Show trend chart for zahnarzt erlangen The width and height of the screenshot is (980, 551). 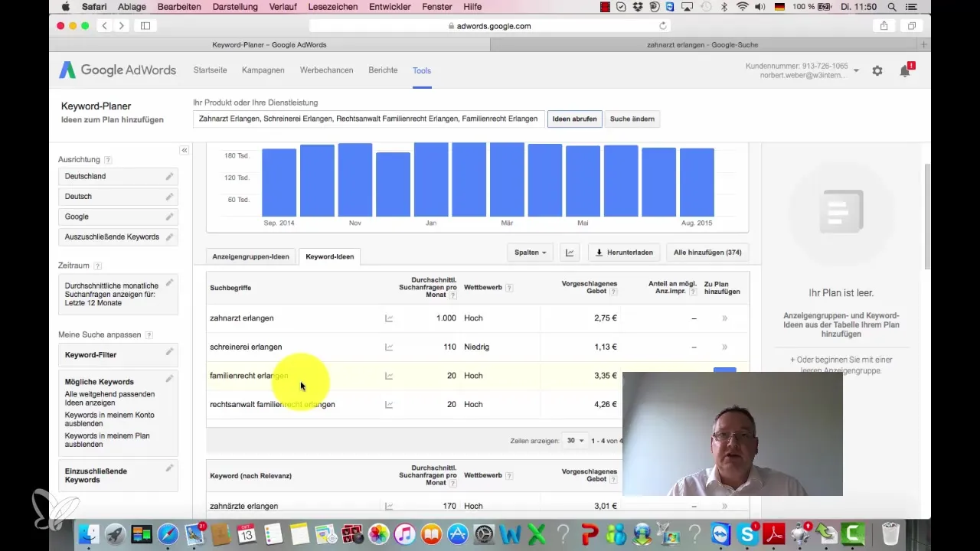click(x=389, y=318)
